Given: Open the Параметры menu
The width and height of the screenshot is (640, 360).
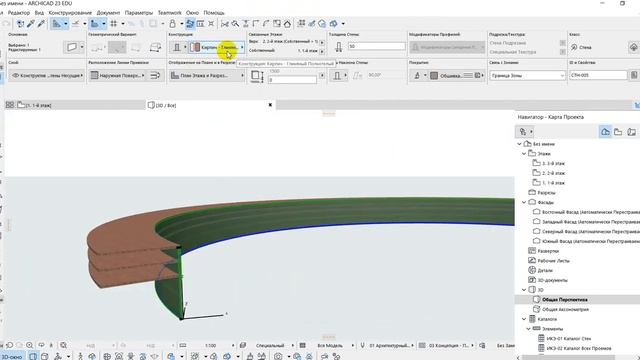Looking at the screenshot, I should pyautogui.click(x=139, y=13).
